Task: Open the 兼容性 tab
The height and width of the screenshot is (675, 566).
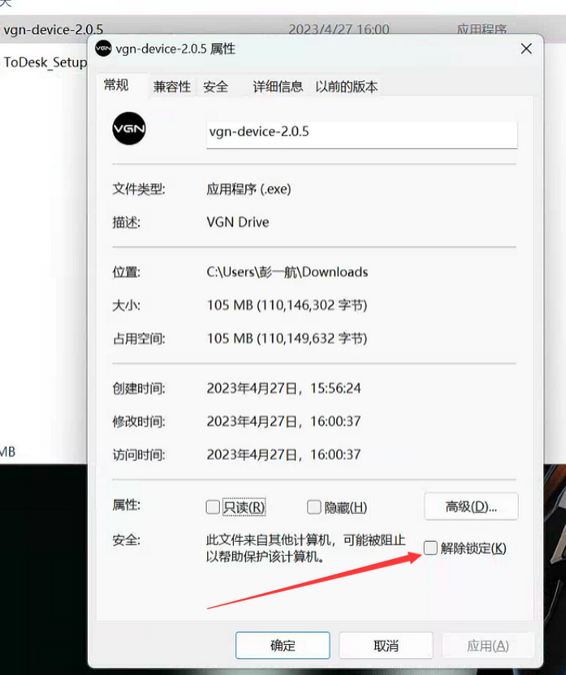Action: (172, 87)
